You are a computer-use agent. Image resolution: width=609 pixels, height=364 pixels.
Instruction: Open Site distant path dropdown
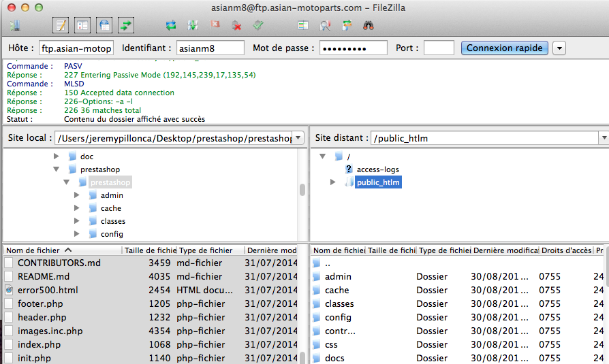click(x=604, y=138)
